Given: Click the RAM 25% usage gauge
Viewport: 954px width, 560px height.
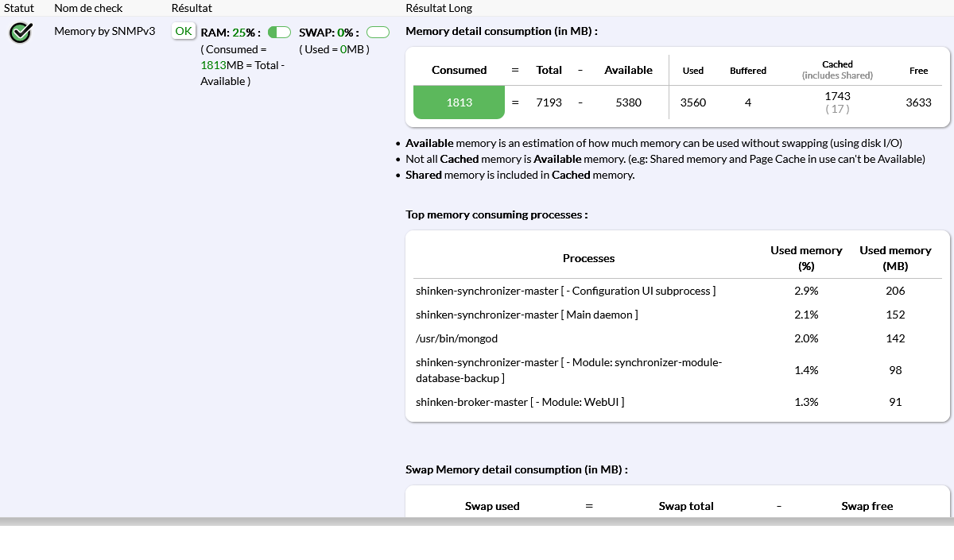Looking at the screenshot, I should (279, 33).
